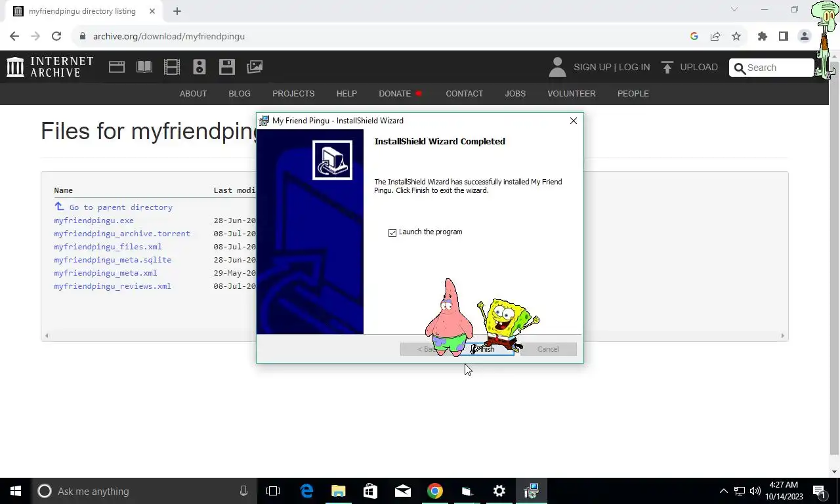The width and height of the screenshot is (840, 504).
Task: Show hidden tray icons chevron
Action: coord(724,491)
